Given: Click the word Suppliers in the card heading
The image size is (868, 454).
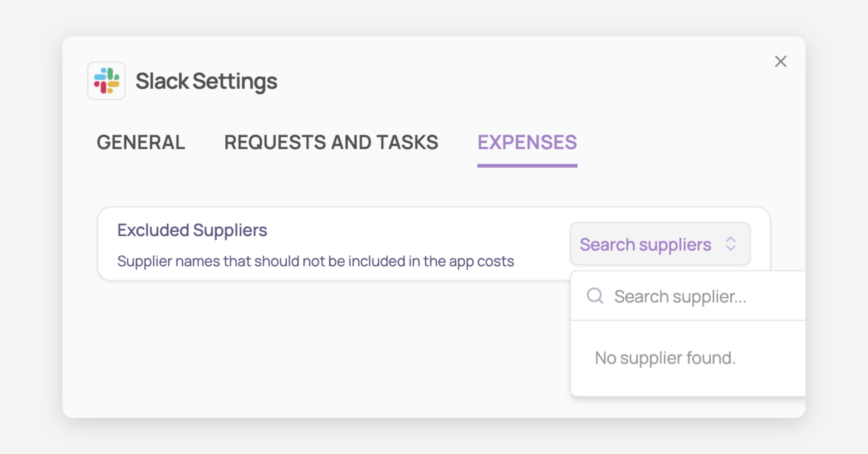Looking at the screenshot, I should [x=230, y=230].
